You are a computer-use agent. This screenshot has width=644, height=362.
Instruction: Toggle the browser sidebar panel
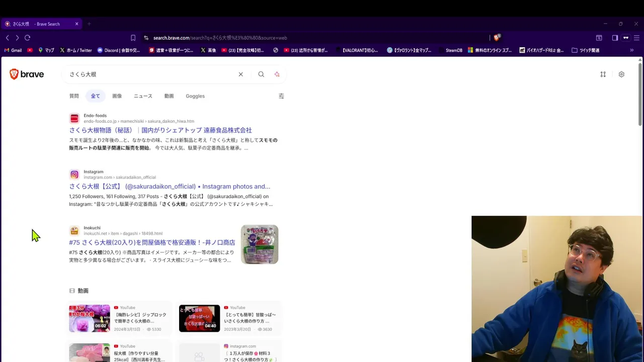[x=615, y=38]
